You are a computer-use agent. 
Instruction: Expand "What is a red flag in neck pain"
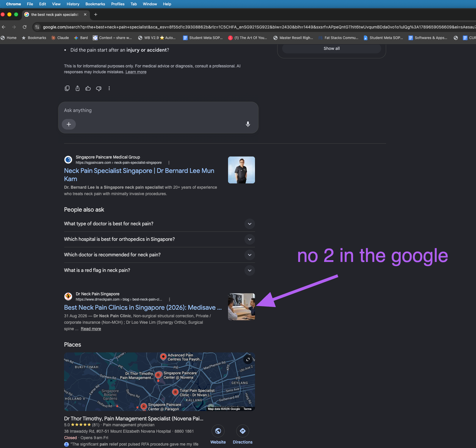coord(159,270)
